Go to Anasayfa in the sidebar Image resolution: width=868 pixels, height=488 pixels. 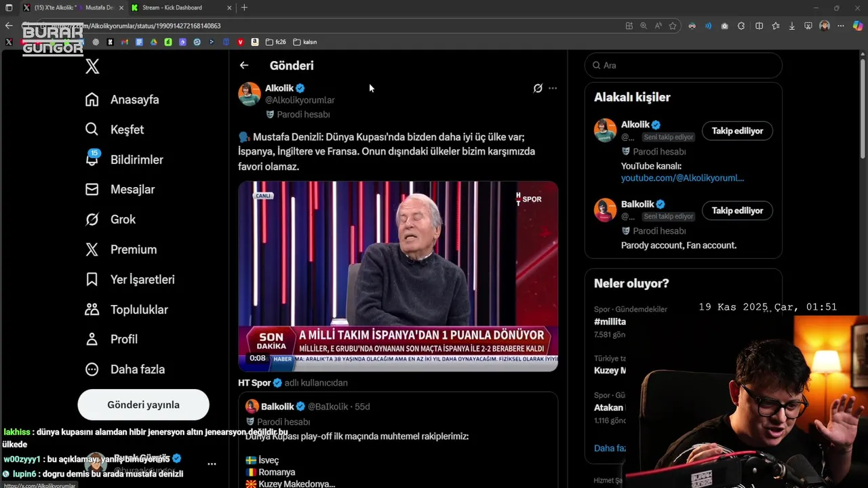click(x=122, y=100)
